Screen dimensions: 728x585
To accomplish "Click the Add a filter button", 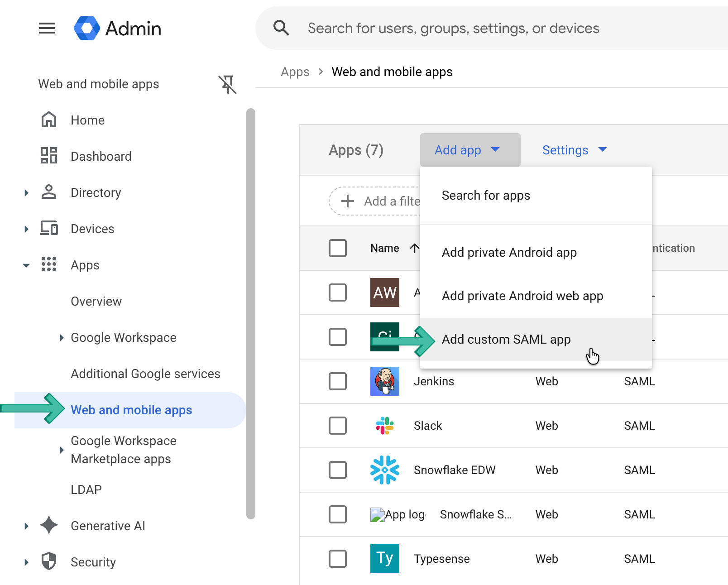I will click(376, 201).
